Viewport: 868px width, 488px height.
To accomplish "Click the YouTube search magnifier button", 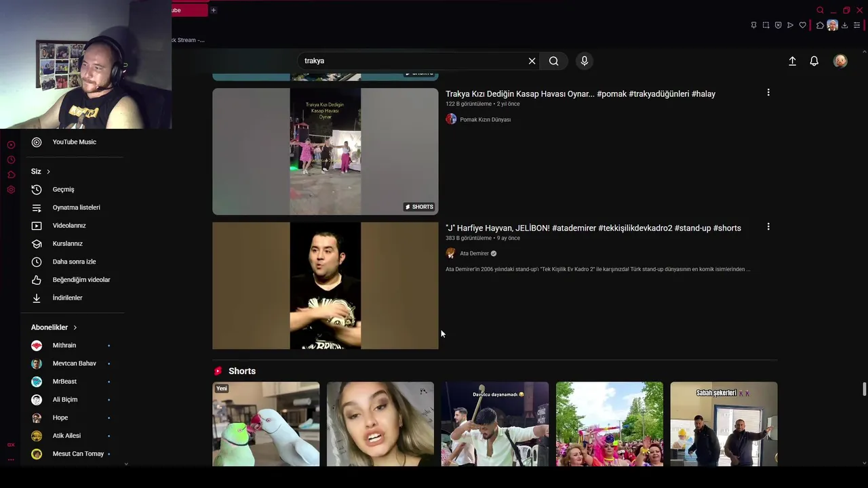I will (x=554, y=61).
